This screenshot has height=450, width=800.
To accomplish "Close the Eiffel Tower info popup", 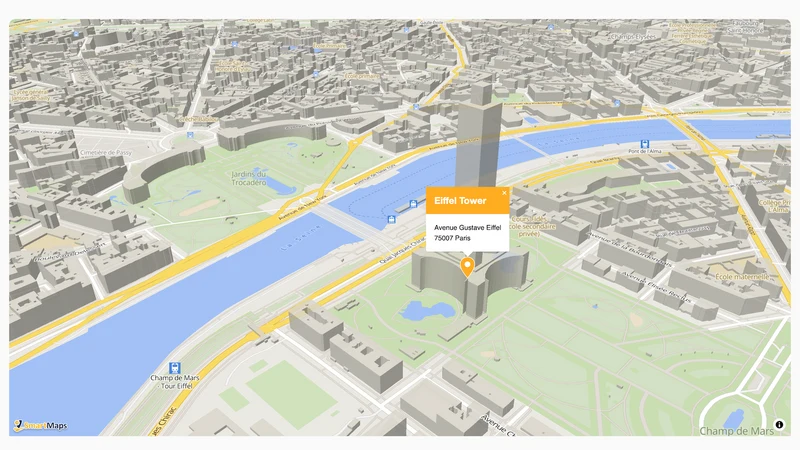I will click(504, 193).
